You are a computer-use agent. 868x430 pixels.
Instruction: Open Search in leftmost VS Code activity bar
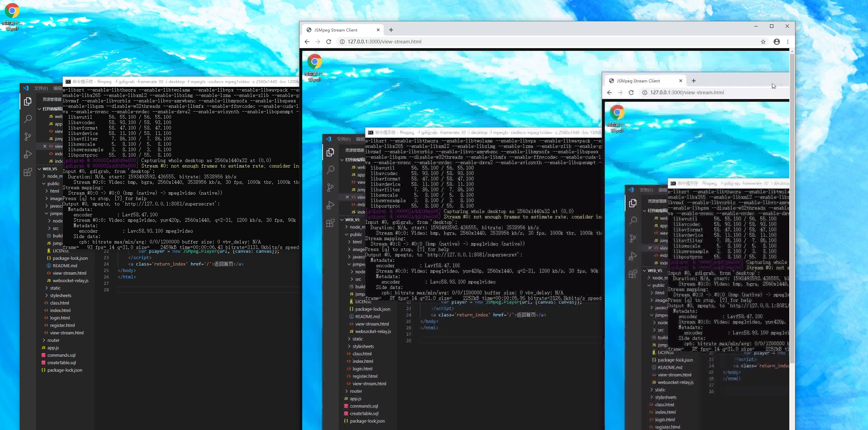28,119
